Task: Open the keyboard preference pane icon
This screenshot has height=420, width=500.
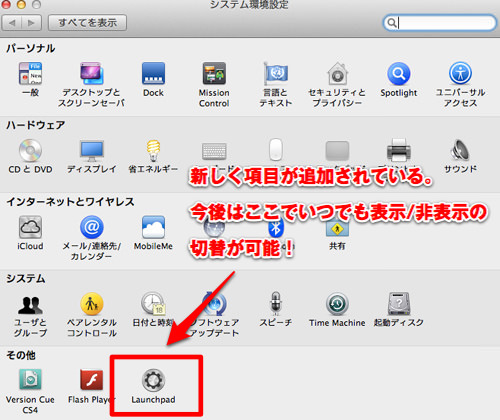Action: click(x=214, y=150)
